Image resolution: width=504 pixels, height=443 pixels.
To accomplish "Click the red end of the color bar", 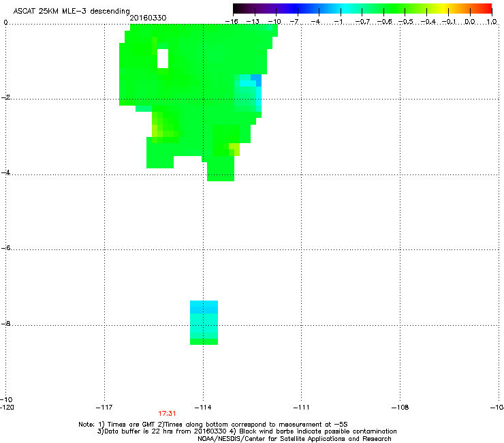I will [x=487, y=8].
